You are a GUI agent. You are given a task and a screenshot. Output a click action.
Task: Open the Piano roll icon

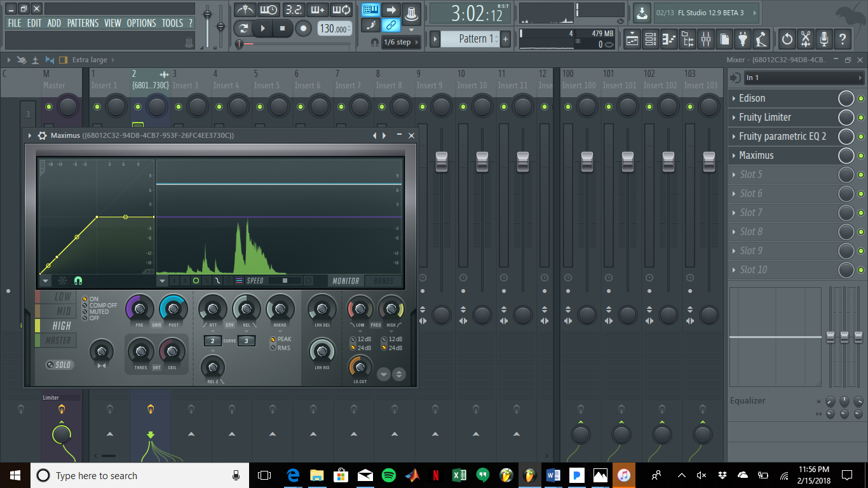(669, 39)
